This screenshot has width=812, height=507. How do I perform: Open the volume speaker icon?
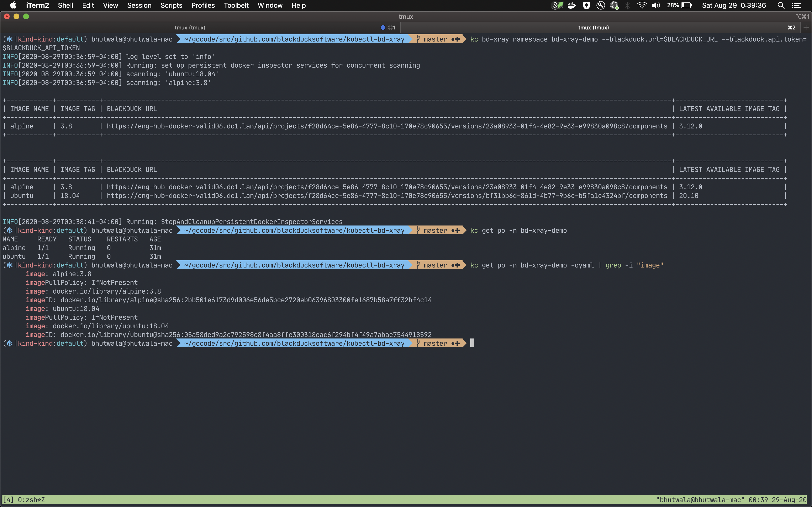pos(656,5)
